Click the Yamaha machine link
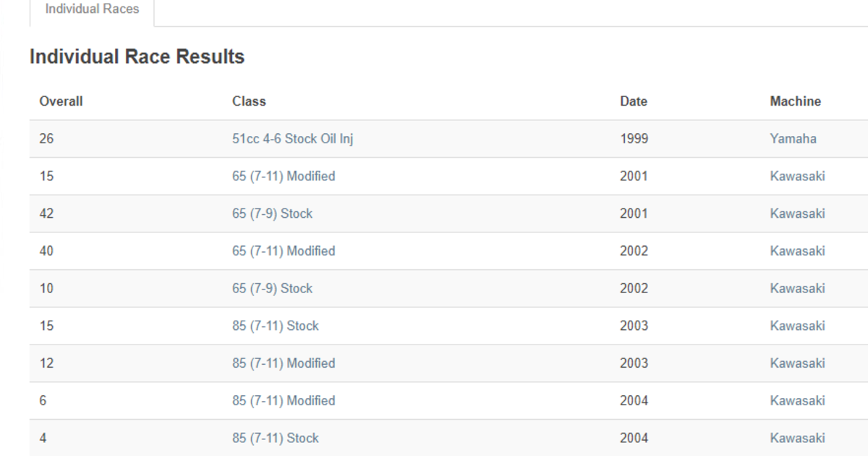This screenshot has width=868, height=456. click(x=793, y=139)
